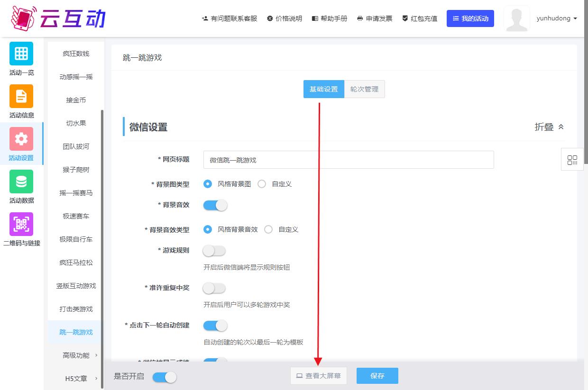
Task: Toggle 点击下一轮自动创建 switch
Action: 215,326
